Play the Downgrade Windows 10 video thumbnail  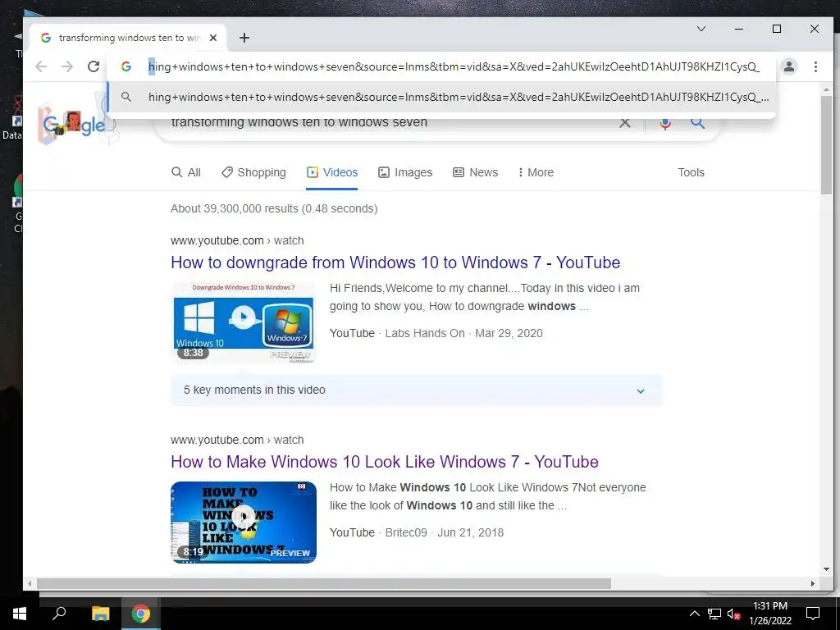click(x=244, y=322)
